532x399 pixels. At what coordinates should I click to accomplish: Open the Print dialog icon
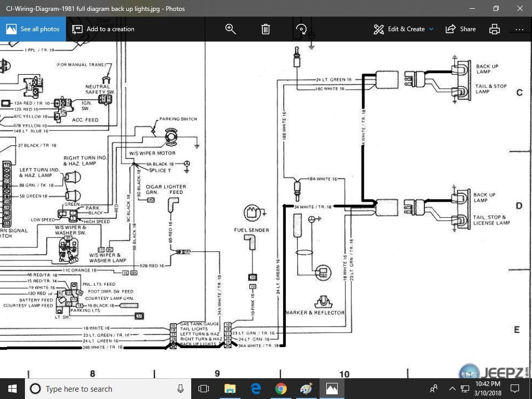coord(495,29)
